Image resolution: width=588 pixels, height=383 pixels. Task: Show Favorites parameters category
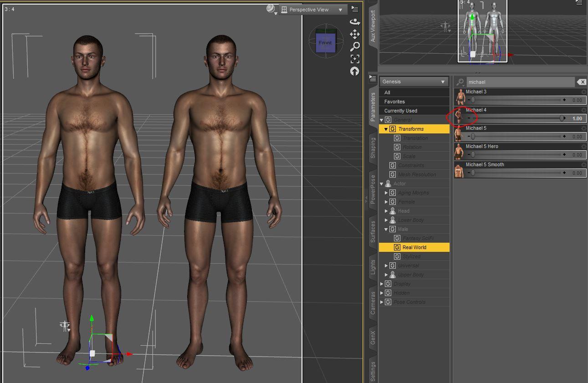tap(414, 102)
